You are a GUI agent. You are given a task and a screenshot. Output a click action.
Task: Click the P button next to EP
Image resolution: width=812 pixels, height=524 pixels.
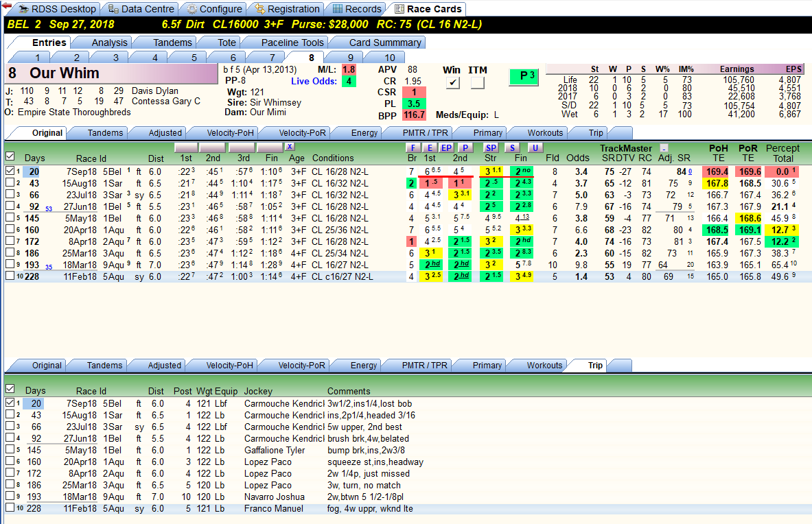click(465, 148)
